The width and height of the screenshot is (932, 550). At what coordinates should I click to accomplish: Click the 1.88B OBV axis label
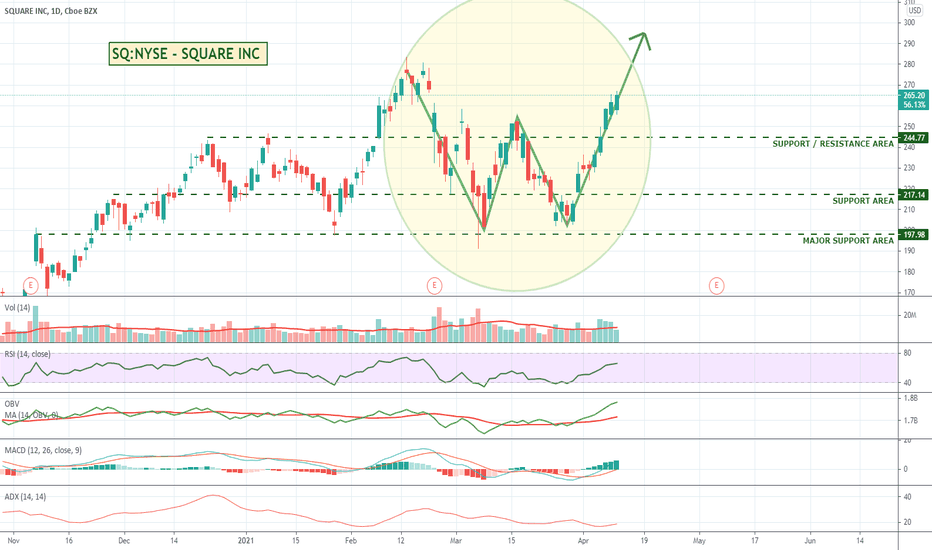tap(911, 398)
